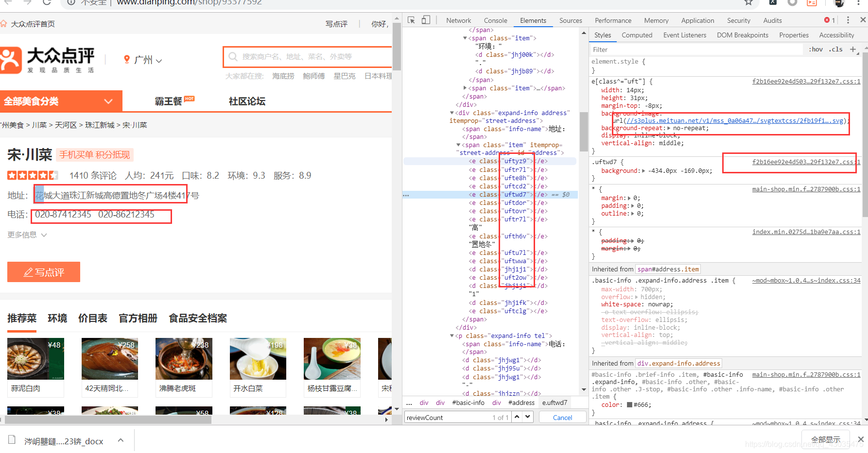868x453 pixels.
Task: Click the styles Filter input field
Action: (696, 49)
